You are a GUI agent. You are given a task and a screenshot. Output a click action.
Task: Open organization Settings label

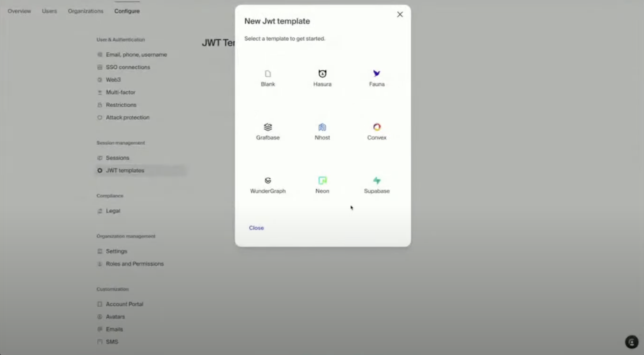[116, 251]
